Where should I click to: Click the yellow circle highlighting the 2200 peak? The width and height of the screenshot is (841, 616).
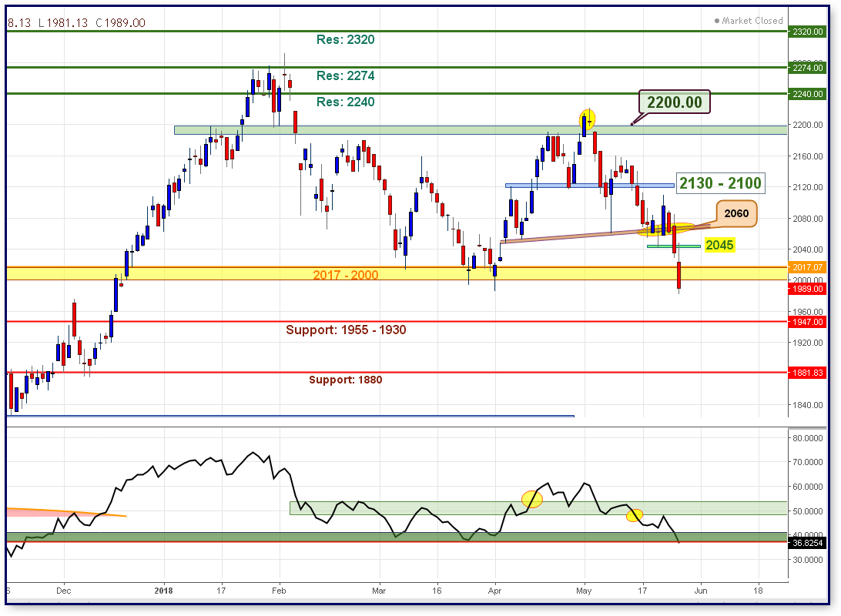(586, 119)
